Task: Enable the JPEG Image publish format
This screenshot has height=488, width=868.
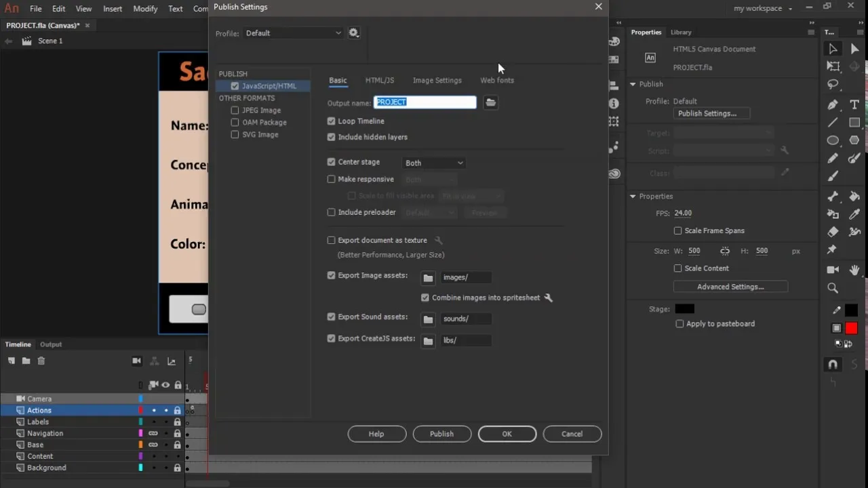Action: [x=235, y=110]
